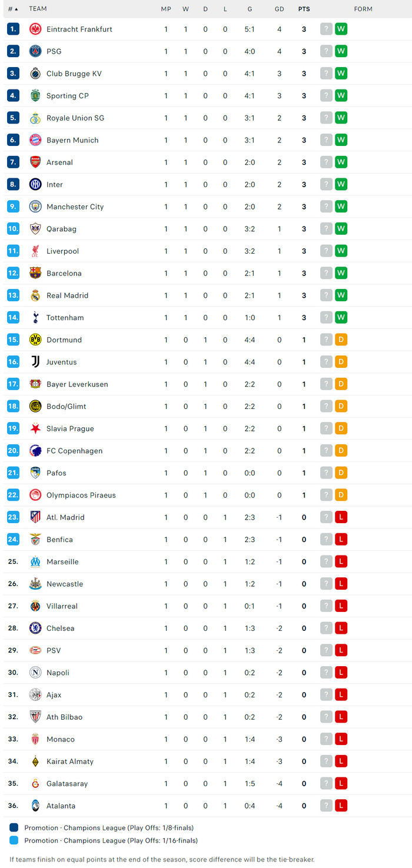Sort table by the # rank column
412x868 pixels.
pos(13,9)
